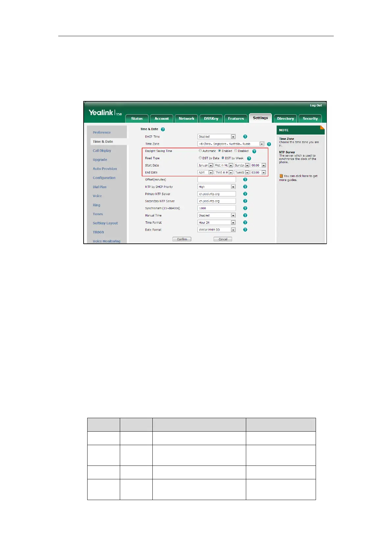Screen dimensions: 392x554
Task: Open help for Primary NTP Server
Action: 245,194
